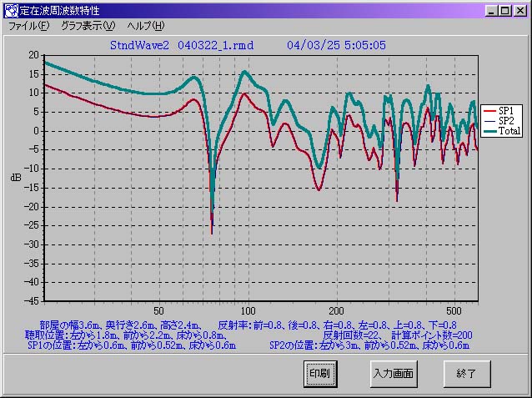This screenshot has width=532, height=398.
Task: Click the teal Total legend line
Action: click(x=489, y=131)
